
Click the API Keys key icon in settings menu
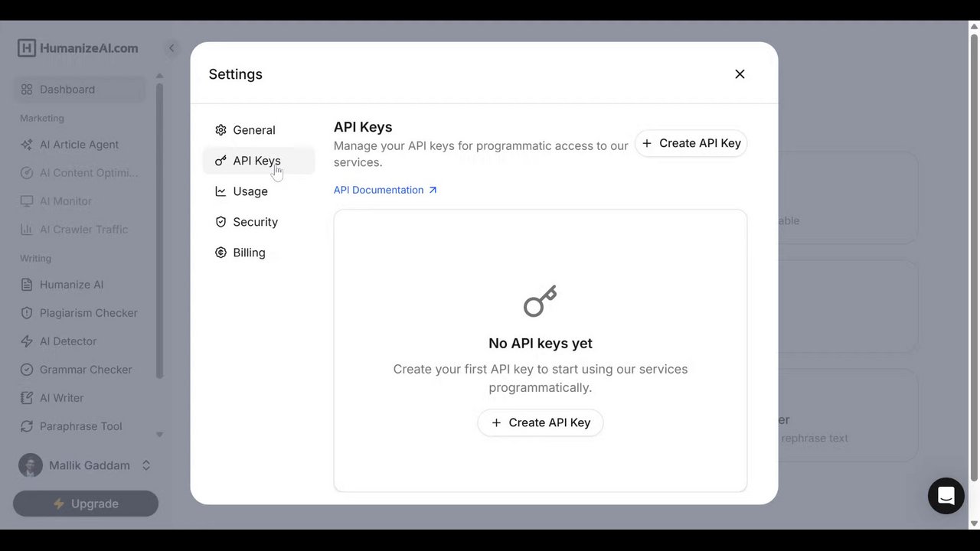point(220,161)
